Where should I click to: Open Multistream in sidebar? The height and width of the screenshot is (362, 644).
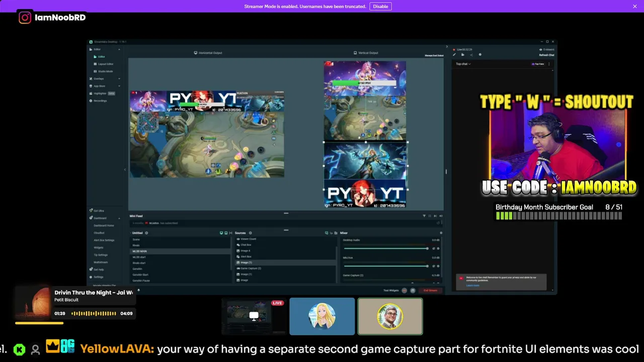coord(101,262)
